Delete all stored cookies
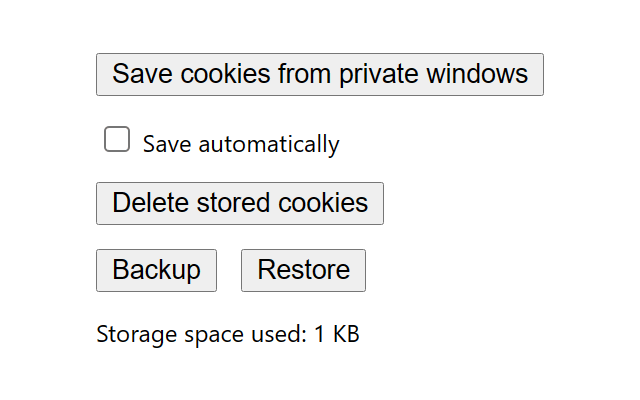This screenshot has width=640, height=400. (239, 203)
